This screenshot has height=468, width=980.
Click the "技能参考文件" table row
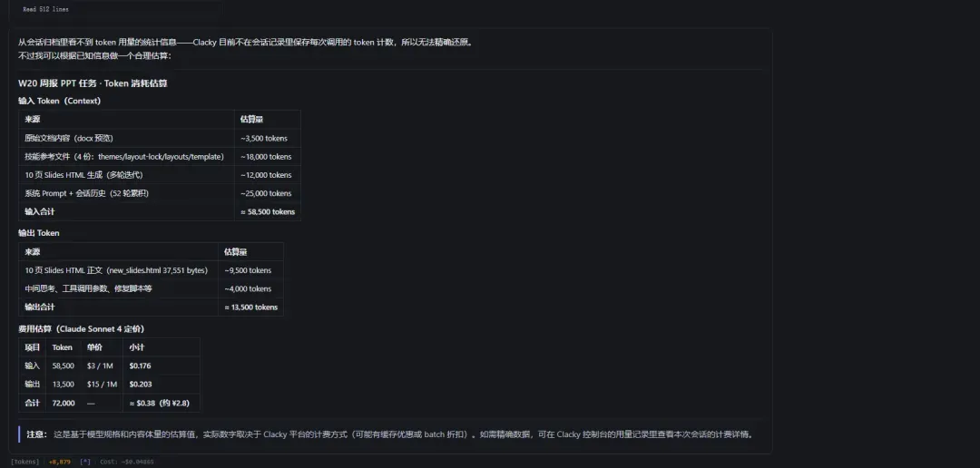pyautogui.click(x=160, y=157)
